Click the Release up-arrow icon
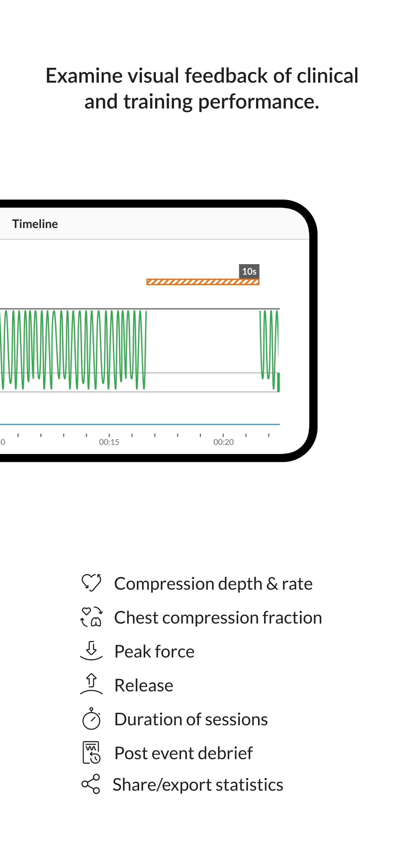401x868 pixels. 91,684
